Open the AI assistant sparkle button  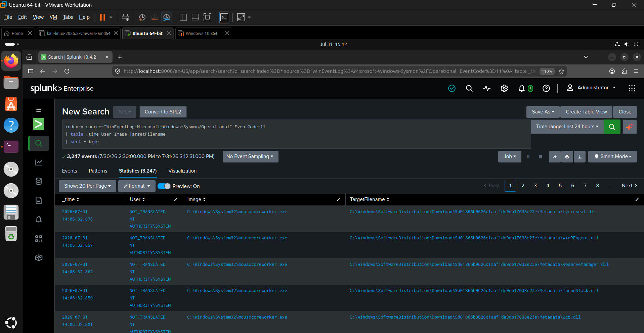point(630,127)
